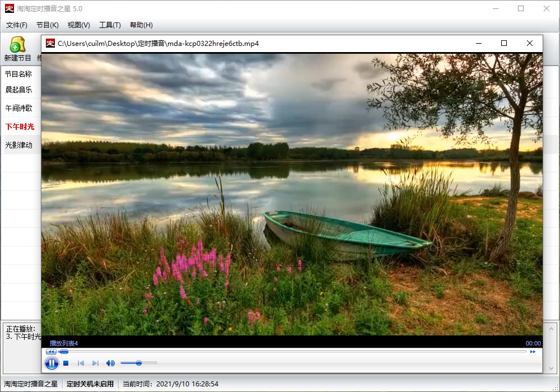Open the 帮助(H) menu
560x392 pixels.
[x=141, y=25]
